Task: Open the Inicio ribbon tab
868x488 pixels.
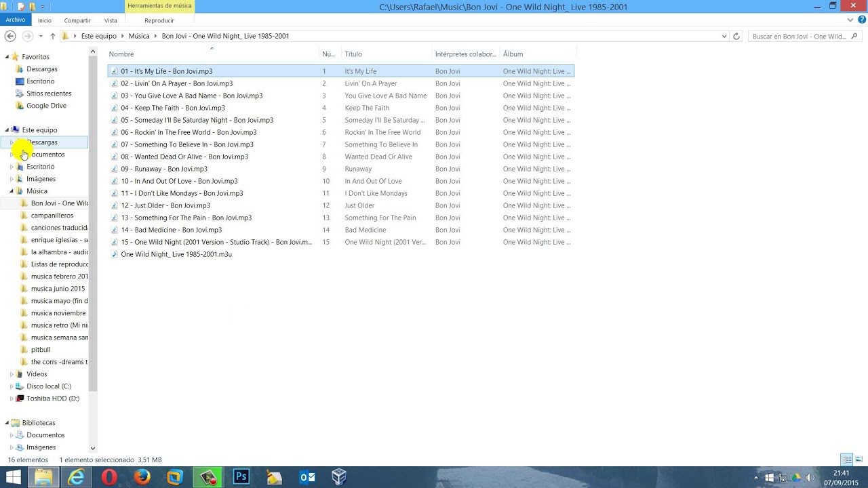Action: click(x=45, y=20)
